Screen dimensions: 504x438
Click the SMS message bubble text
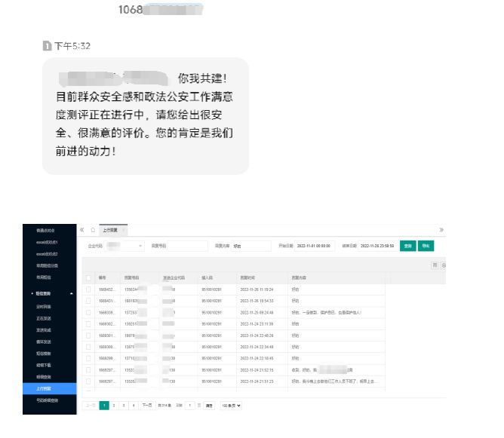[x=146, y=116]
